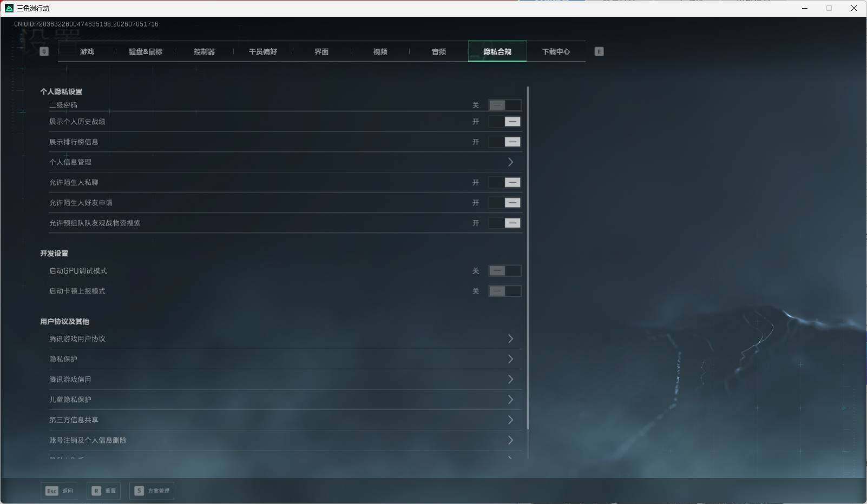Click the 重置 button label
The width and height of the screenshot is (867, 504).
(110, 491)
